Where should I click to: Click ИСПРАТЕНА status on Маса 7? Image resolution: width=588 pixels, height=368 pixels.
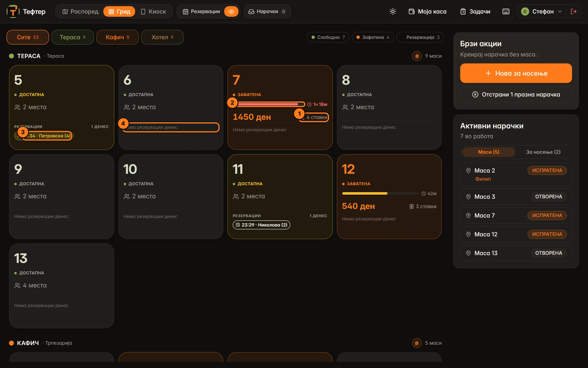(x=547, y=216)
